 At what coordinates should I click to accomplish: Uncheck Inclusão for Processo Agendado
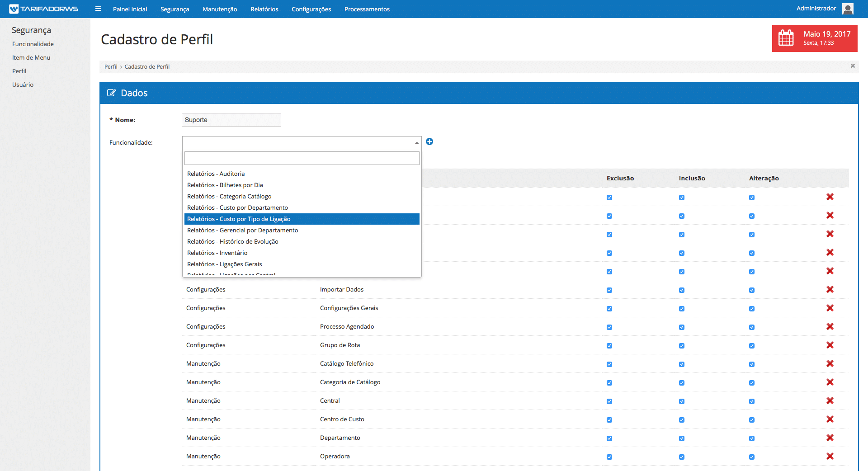click(682, 327)
